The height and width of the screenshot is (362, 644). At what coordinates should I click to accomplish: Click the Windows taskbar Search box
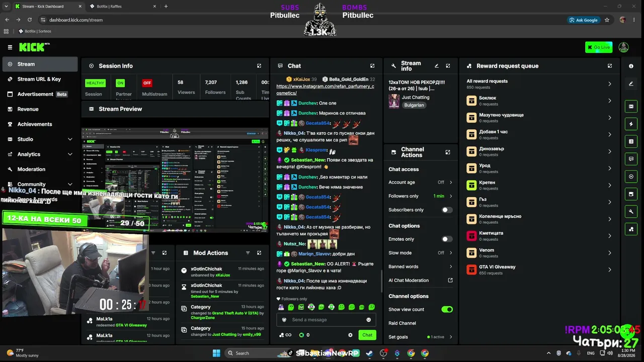tap(250, 353)
